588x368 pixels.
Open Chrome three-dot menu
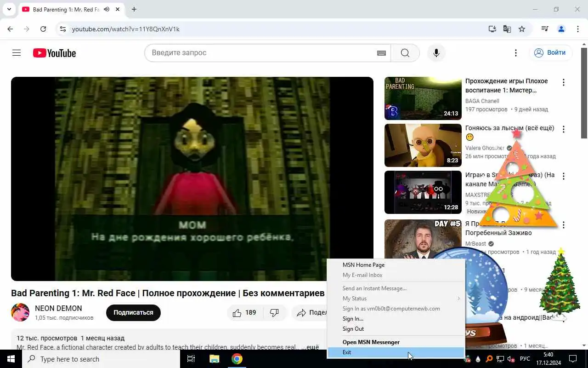click(577, 29)
